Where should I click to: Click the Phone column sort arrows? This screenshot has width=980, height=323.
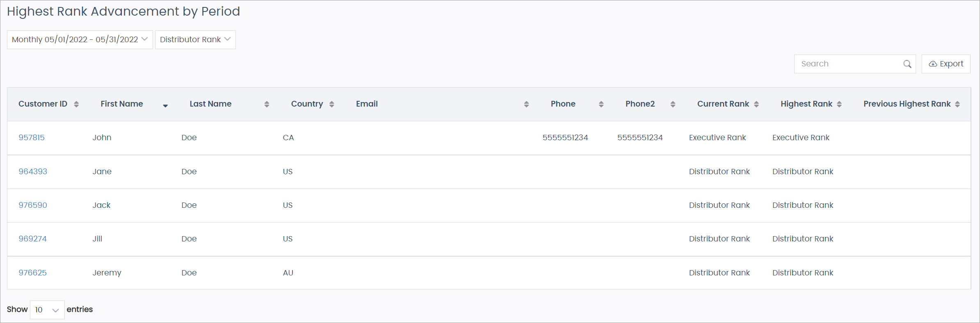(x=601, y=104)
